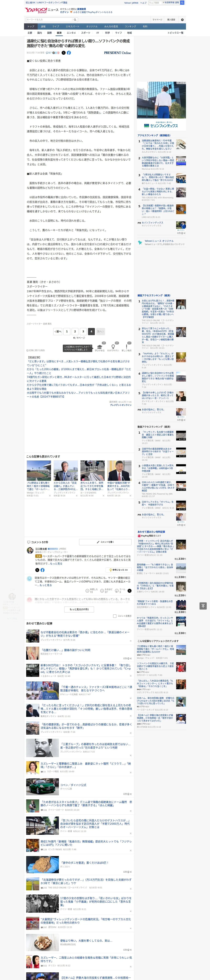Open Xi Jinping thumbnail in recommended articles
This screenshot has height=980, width=210.
point(119,471)
